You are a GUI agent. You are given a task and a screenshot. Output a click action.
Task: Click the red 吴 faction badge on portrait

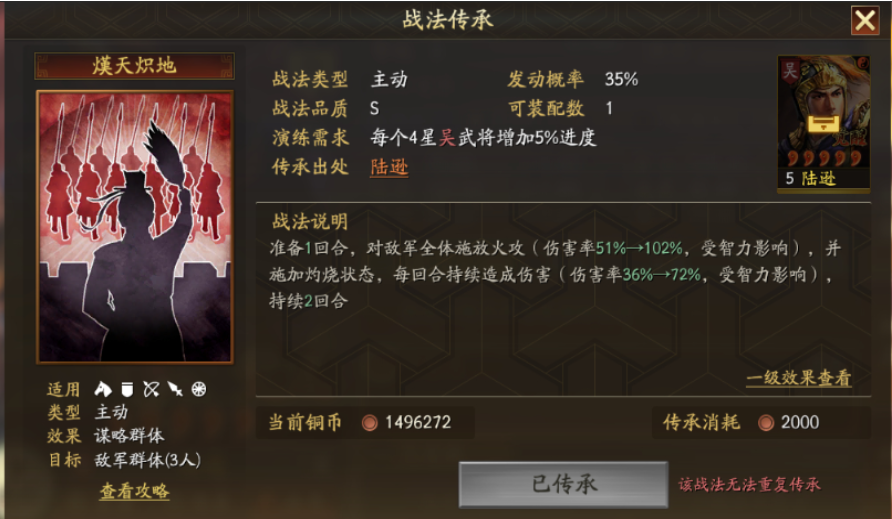[x=790, y=71]
